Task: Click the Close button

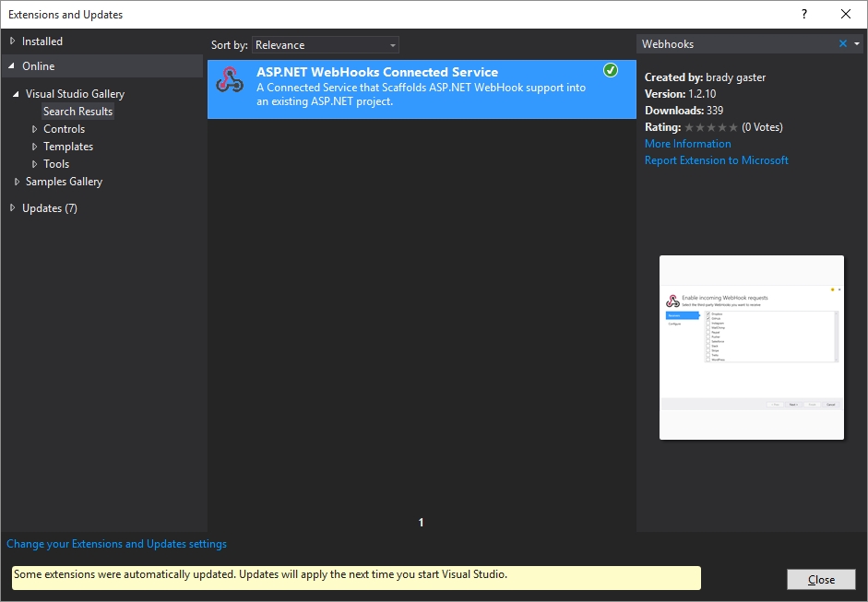Action: coord(821,579)
